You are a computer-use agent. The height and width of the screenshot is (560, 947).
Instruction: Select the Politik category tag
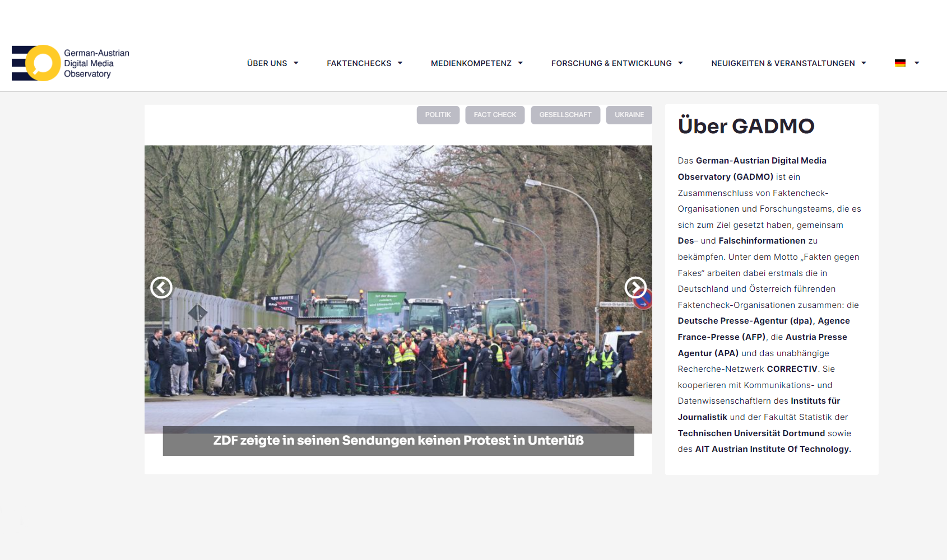coord(438,115)
